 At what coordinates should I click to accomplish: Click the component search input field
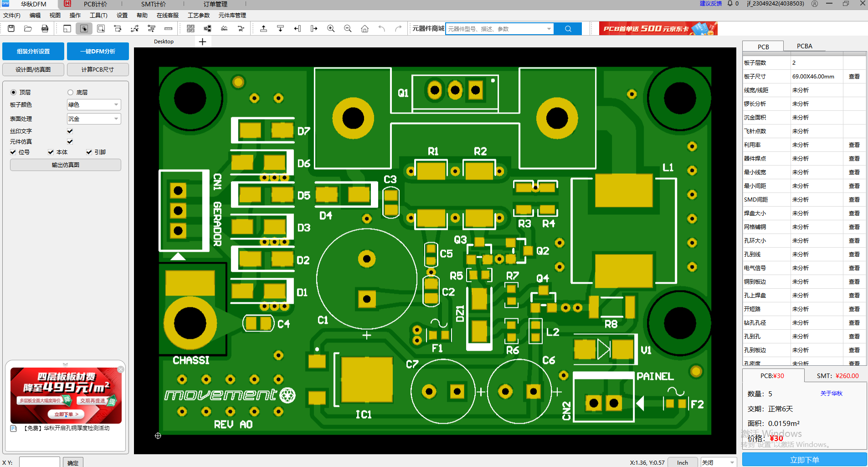[x=496, y=29]
